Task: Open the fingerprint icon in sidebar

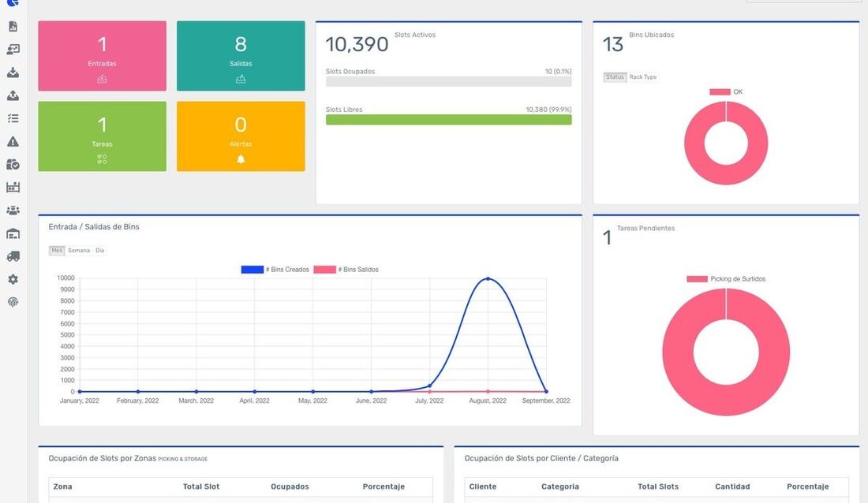Action: tap(13, 302)
